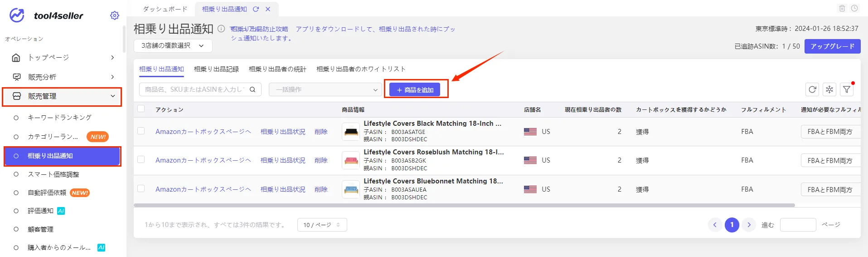The image size is (868, 257).
Task: Switch to the 相乗り出品者の統計 tab
Action: click(277, 69)
